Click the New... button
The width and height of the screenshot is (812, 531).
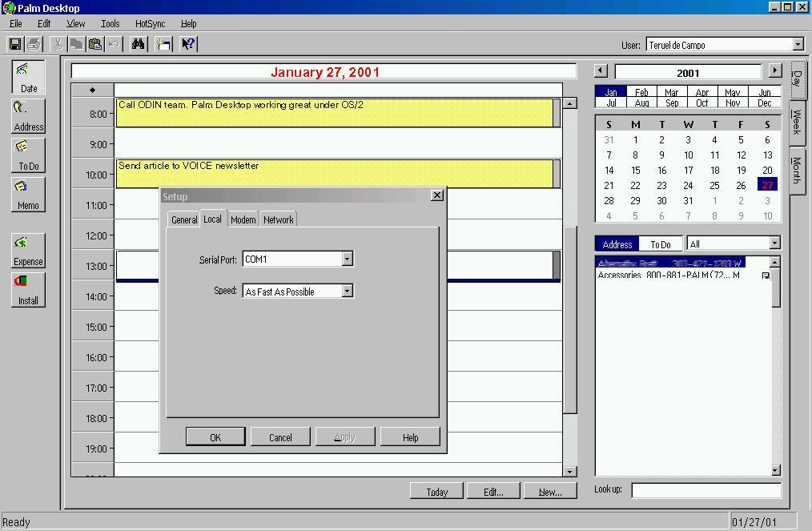[x=550, y=491]
